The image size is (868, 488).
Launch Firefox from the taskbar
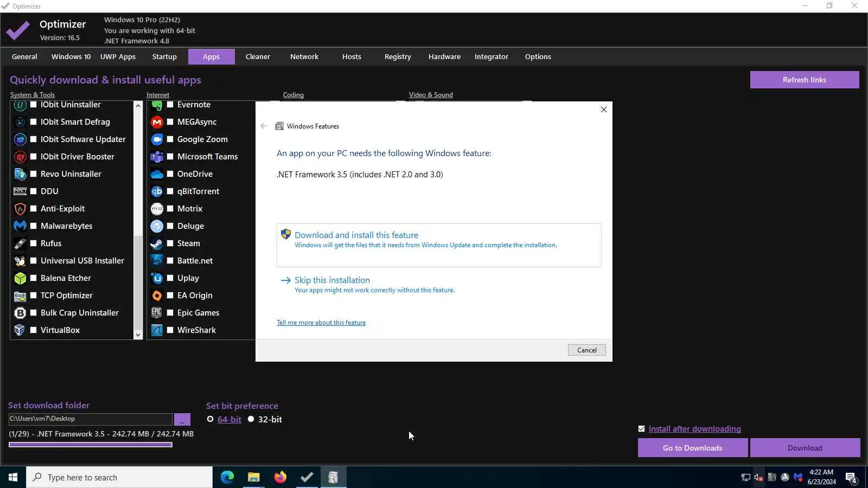280,477
